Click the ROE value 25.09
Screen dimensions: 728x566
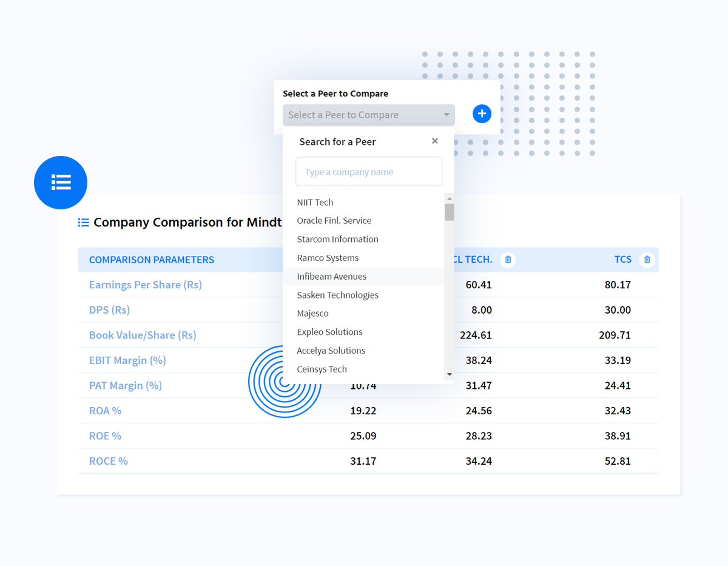[x=363, y=436]
